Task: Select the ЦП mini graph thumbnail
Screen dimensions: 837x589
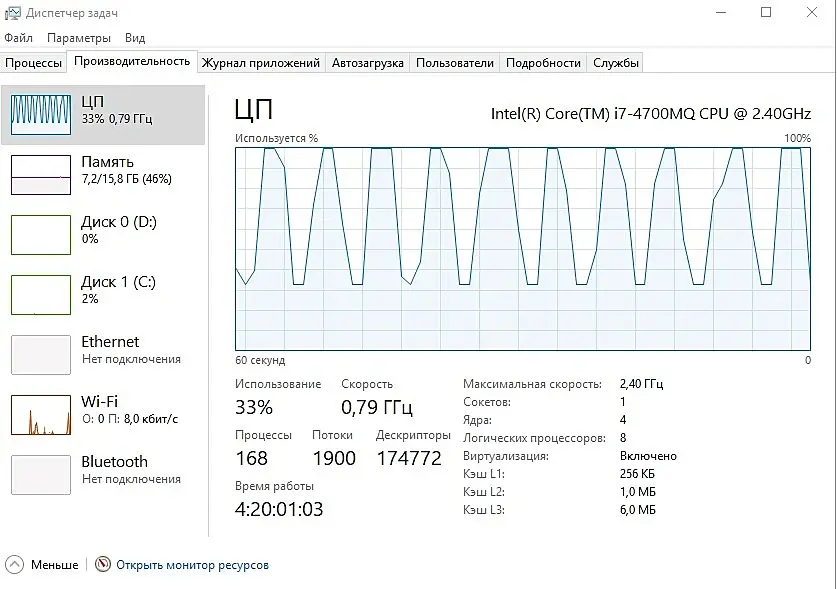Action: click(x=41, y=115)
